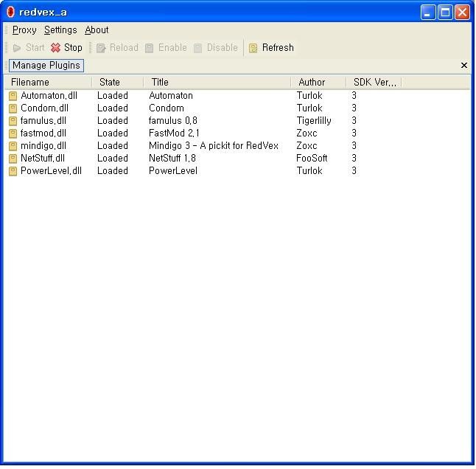
Task: Minimize the redvex_a window
Action: (x=427, y=13)
